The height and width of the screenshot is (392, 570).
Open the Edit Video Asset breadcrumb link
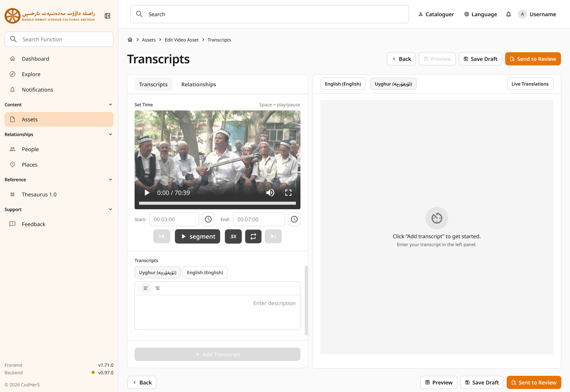(181, 40)
